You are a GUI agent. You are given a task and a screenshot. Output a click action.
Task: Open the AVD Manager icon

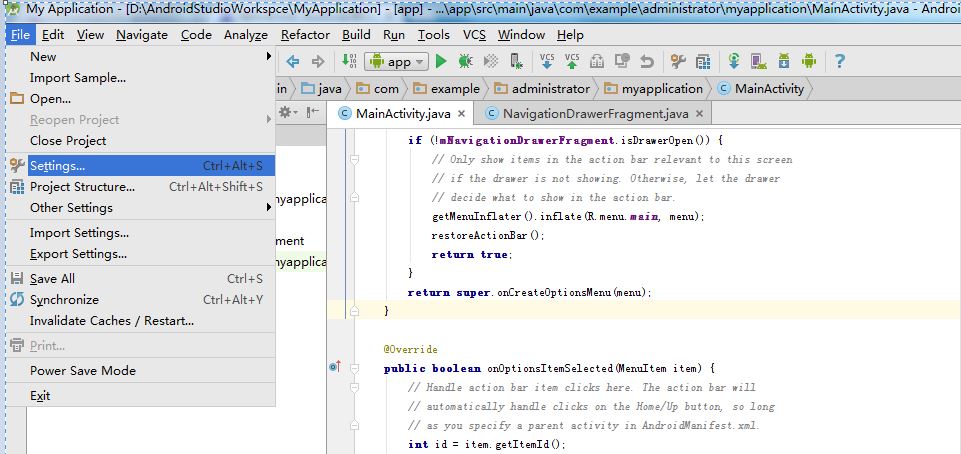coord(759,61)
